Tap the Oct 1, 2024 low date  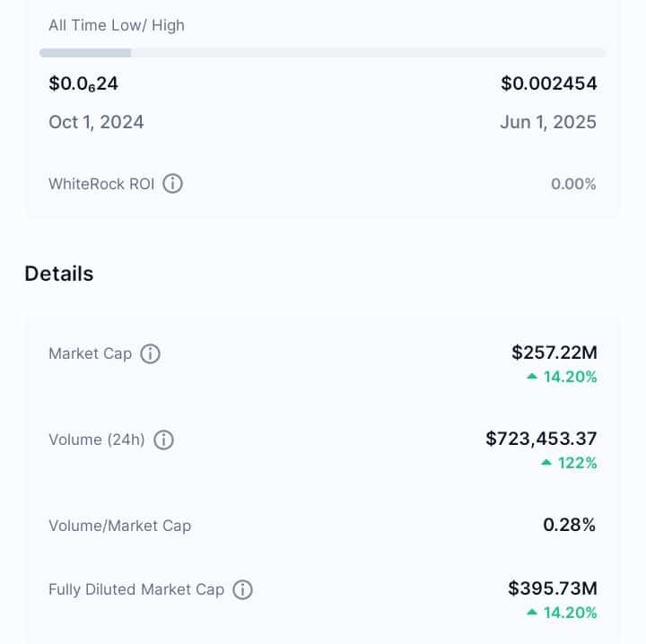[x=96, y=122]
